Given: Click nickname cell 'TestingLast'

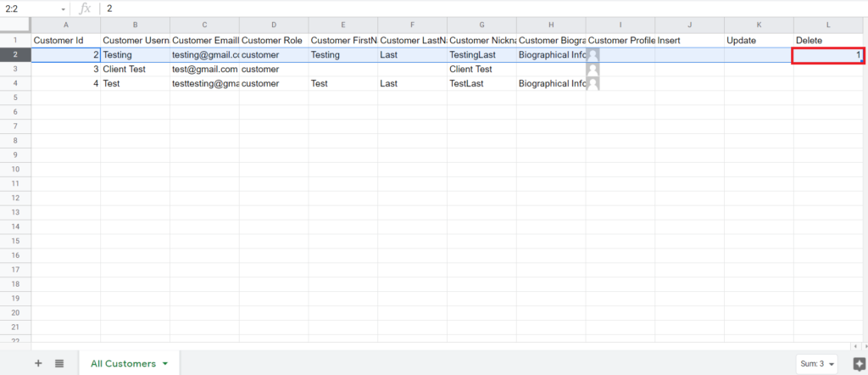Looking at the screenshot, I should (x=481, y=55).
